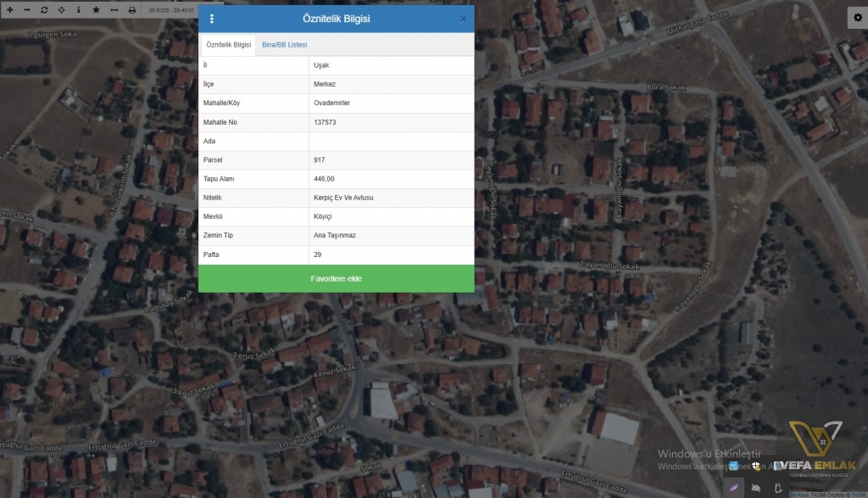Click the Favorilere ekle button
The image size is (868, 498).
point(336,278)
